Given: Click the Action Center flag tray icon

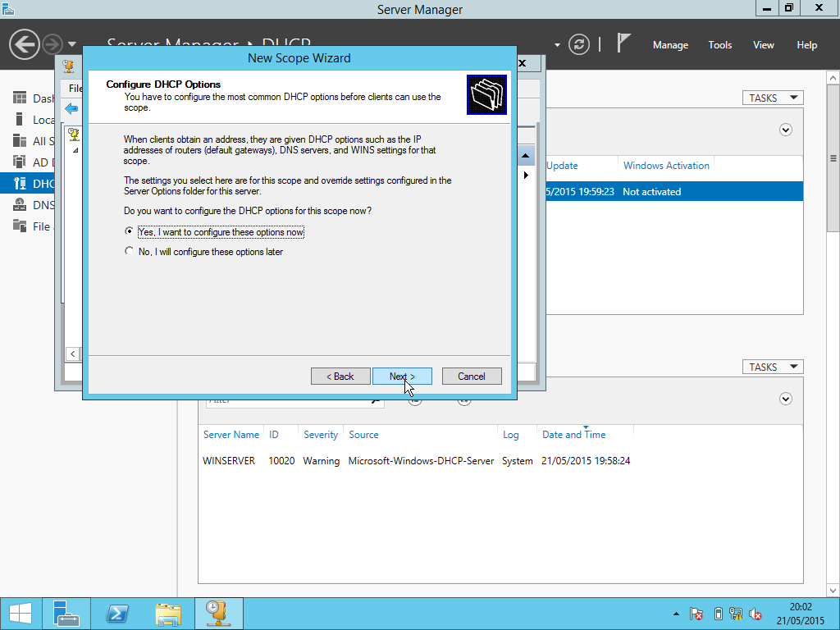Looking at the screenshot, I should pyautogui.click(x=696, y=614).
